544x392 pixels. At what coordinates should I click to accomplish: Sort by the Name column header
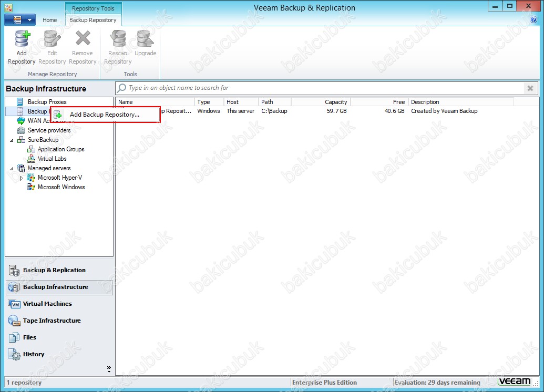click(x=155, y=101)
